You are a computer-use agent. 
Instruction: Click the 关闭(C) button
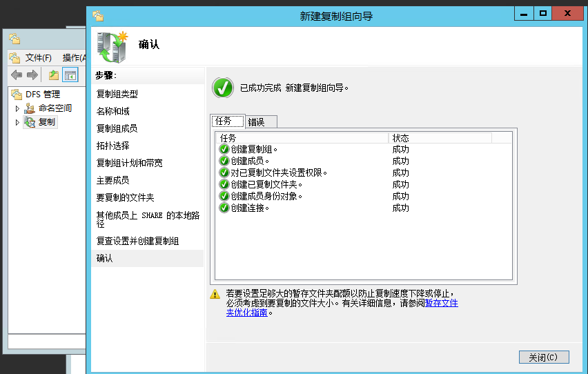point(544,357)
